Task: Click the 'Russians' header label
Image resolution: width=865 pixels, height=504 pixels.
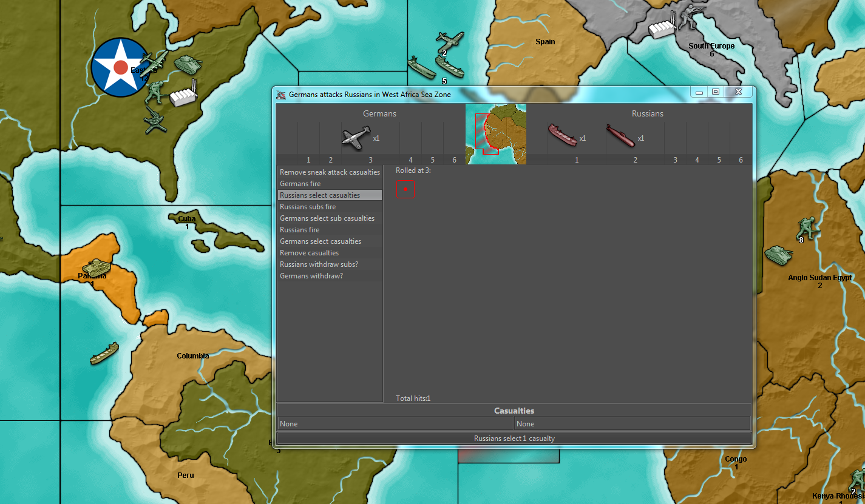Action: coord(647,113)
